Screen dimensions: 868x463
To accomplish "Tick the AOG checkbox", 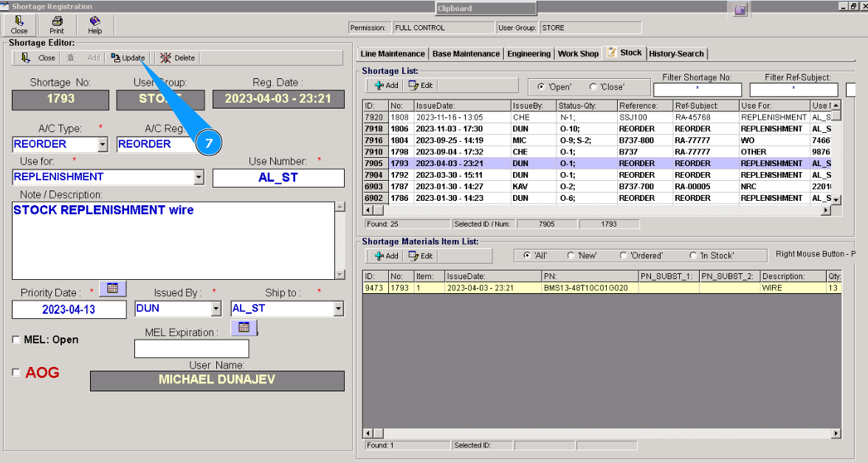I will tap(17, 373).
